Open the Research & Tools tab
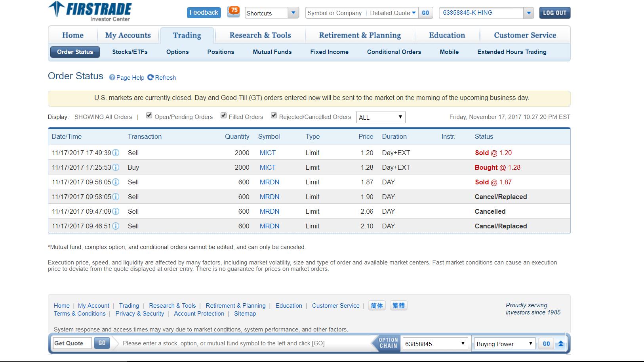Screen dimensions: 644x362 tap(260, 35)
